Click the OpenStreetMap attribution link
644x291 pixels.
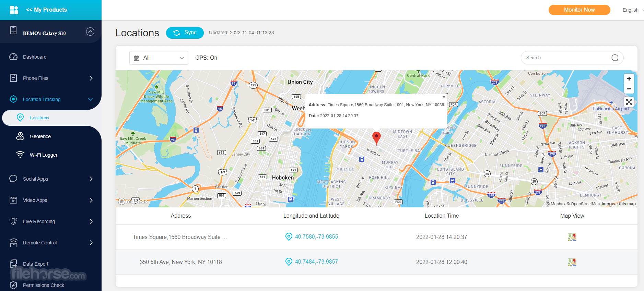coord(583,204)
